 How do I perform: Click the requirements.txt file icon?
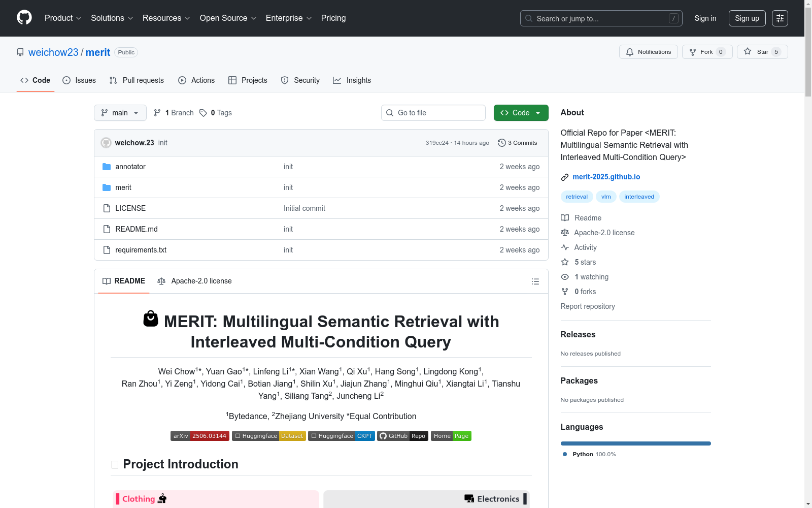pos(107,250)
